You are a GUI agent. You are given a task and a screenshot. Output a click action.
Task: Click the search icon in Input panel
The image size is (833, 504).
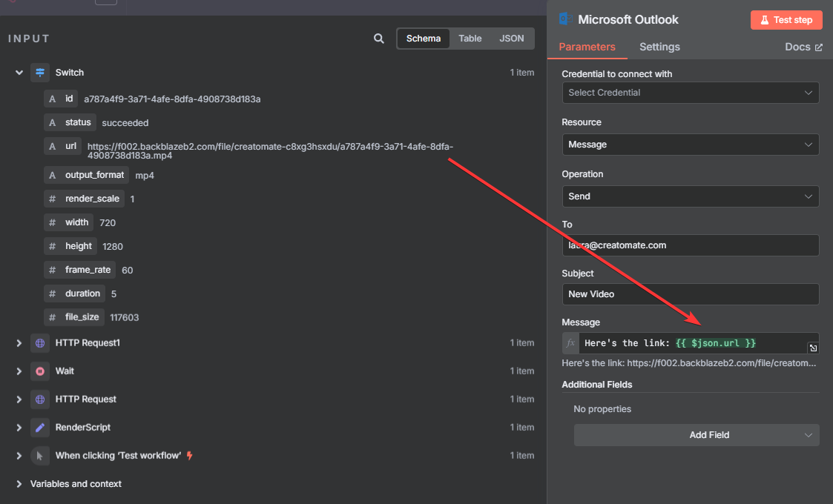click(379, 39)
